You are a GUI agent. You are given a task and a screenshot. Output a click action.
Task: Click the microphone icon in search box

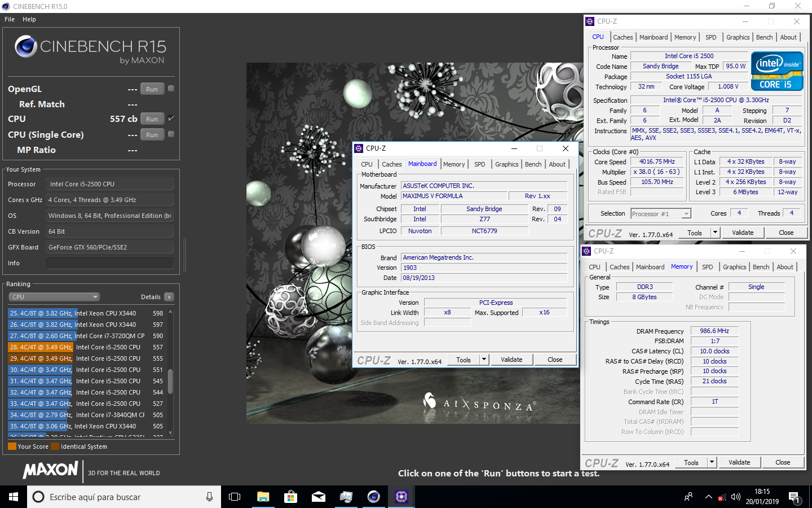(209, 497)
